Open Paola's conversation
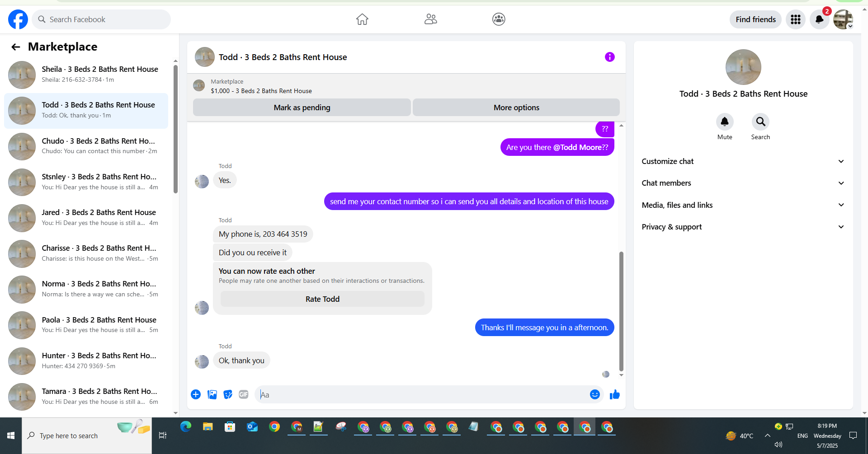Viewport: 868px width, 454px height. click(x=86, y=325)
